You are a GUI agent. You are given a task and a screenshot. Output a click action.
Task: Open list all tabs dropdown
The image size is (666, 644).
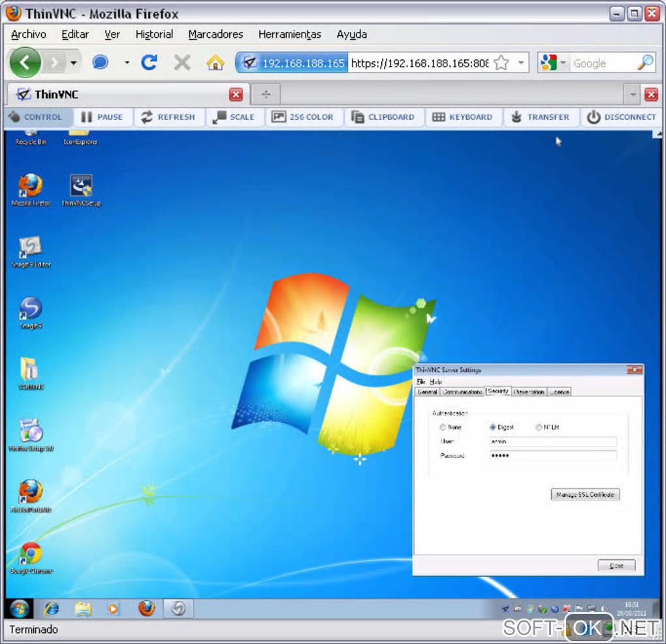633,94
